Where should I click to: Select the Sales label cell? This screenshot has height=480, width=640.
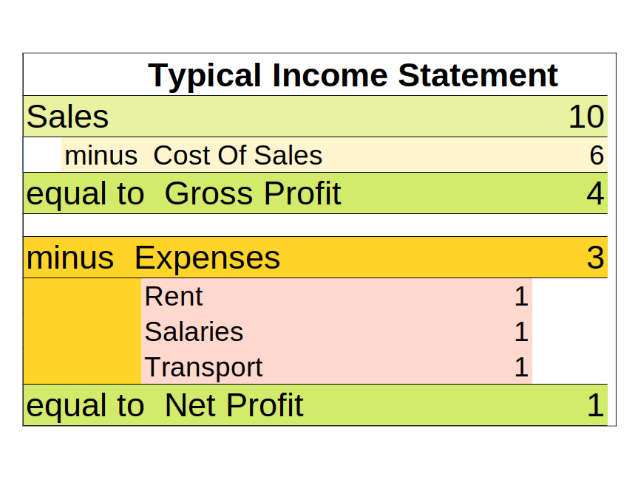[x=67, y=117]
